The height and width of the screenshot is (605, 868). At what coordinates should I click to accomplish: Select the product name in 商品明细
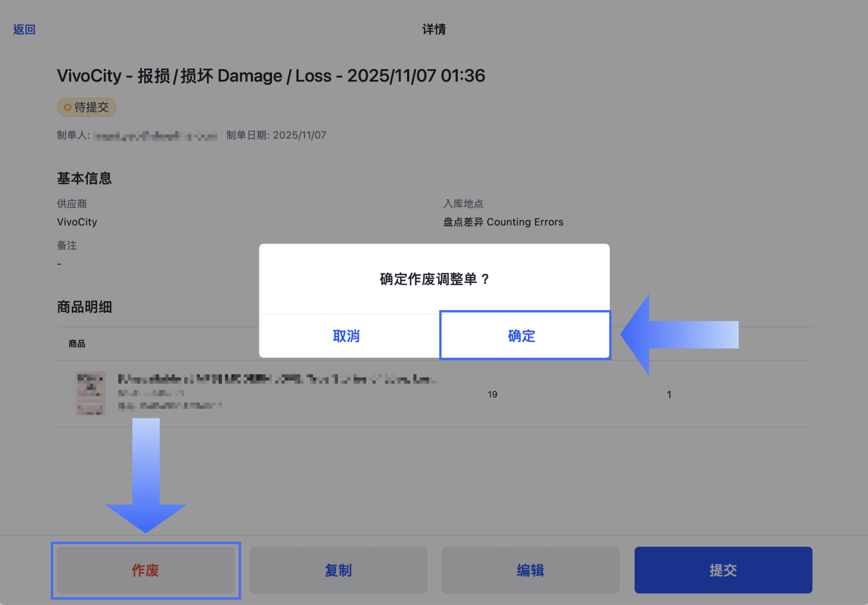278,380
